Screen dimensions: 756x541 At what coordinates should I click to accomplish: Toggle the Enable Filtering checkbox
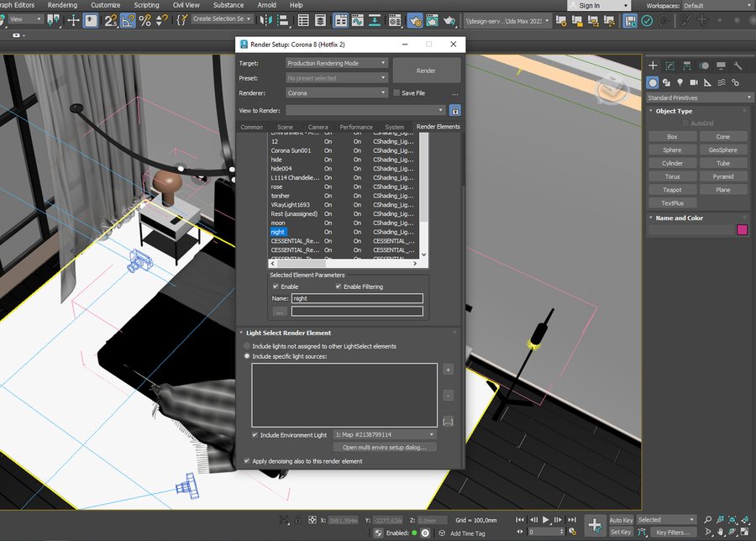coord(339,286)
